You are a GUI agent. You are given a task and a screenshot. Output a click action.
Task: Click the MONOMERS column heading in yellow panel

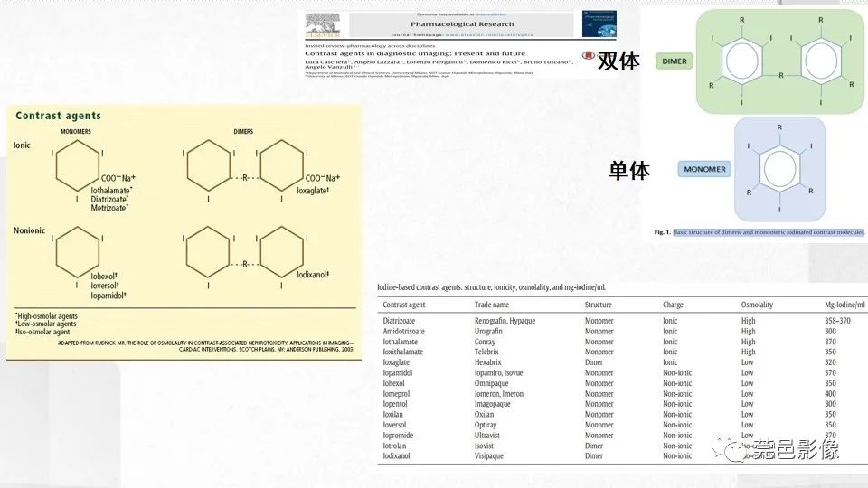(x=76, y=132)
